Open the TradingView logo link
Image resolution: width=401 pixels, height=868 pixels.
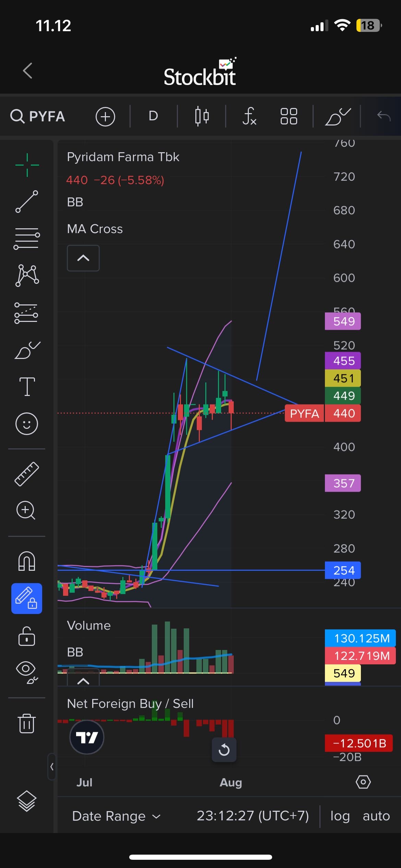87,737
